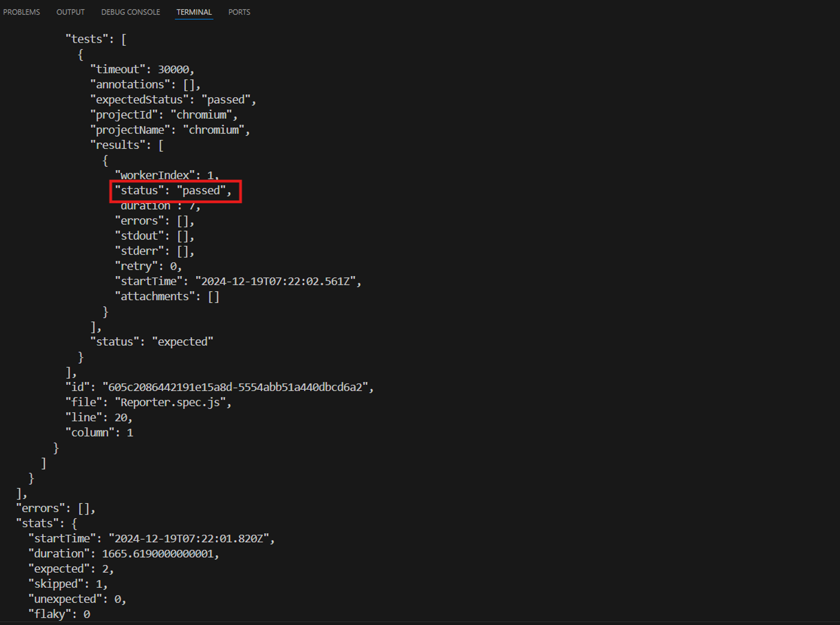Screen dimensions: 840x625
Task: Click the "unexpected": 0 line
Action: point(77,599)
